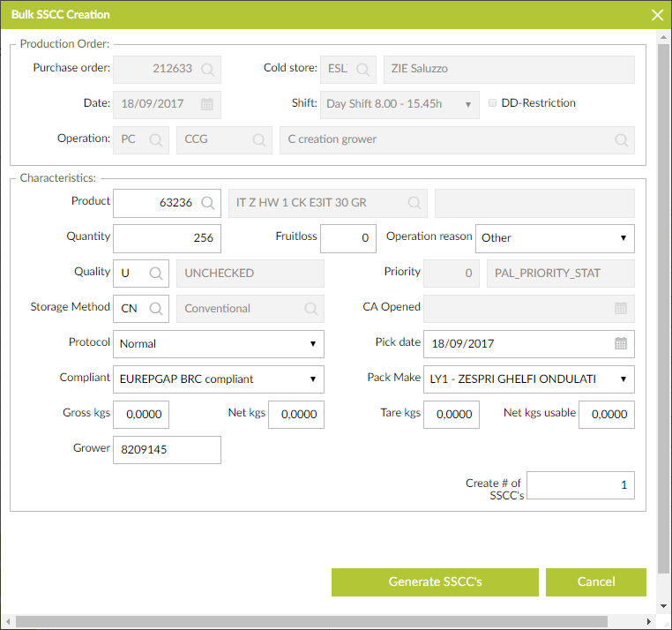Click the Net kgs input field
The height and width of the screenshot is (630, 672).
pyautogui.click(x=296, y=415)
